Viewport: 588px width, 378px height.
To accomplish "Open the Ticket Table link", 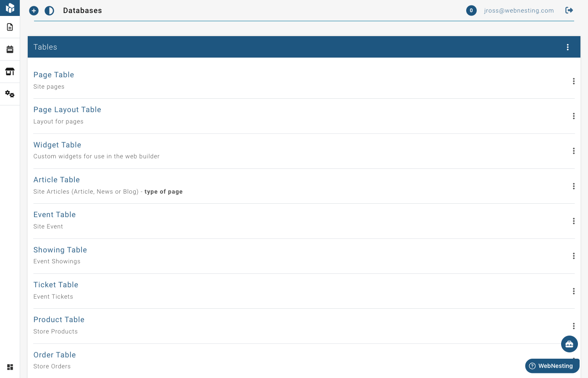I will pos(55,285).
